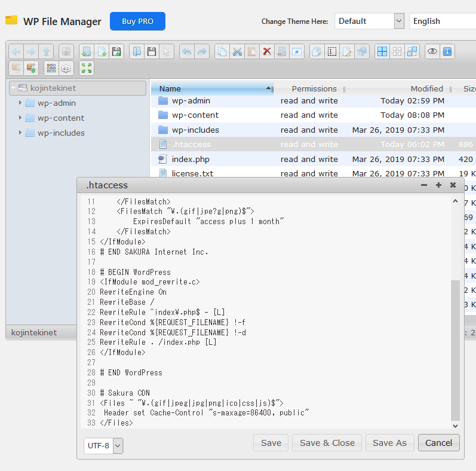Screen dimensions: 476x471
Task: Click the editor scroll up arrow
Action: 455,201
